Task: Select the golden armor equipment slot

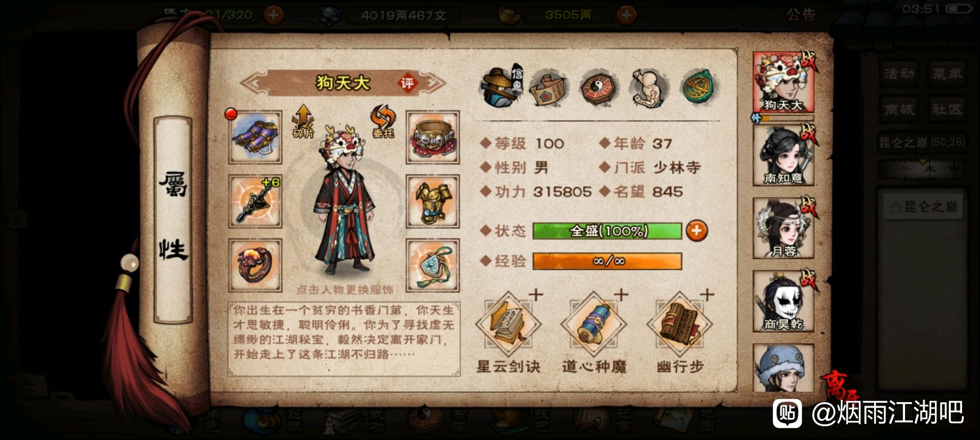Action: (x=433, y=201)
